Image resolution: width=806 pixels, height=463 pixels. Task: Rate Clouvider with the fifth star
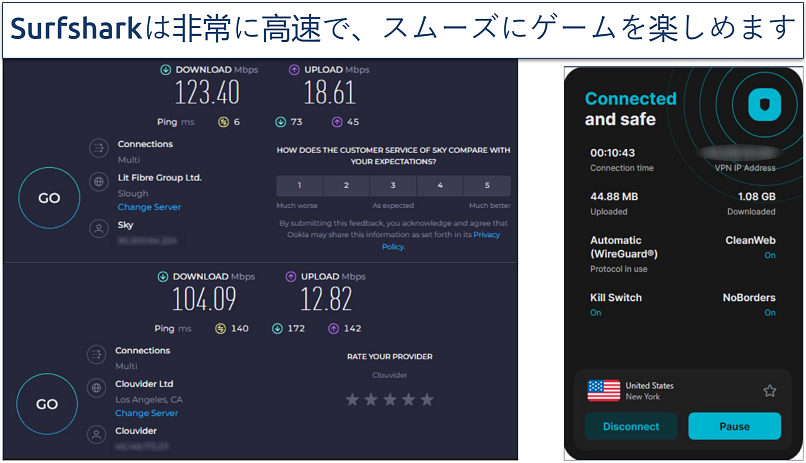click(x=427, y=399)
